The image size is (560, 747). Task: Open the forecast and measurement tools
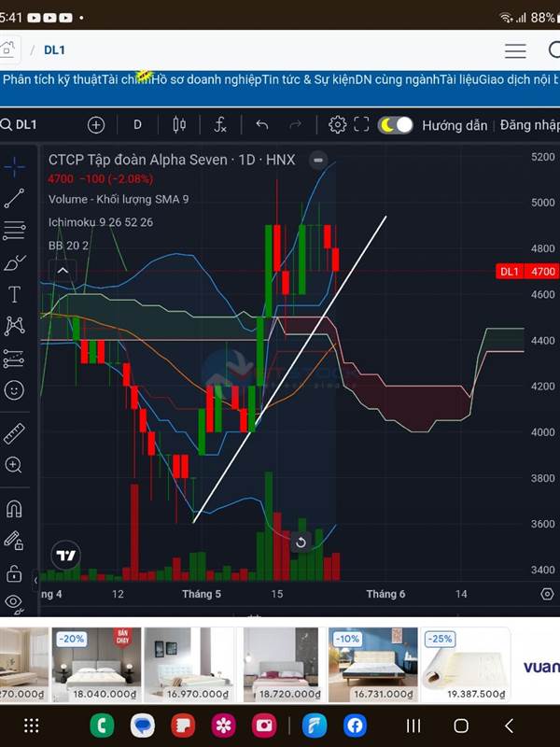14,359
